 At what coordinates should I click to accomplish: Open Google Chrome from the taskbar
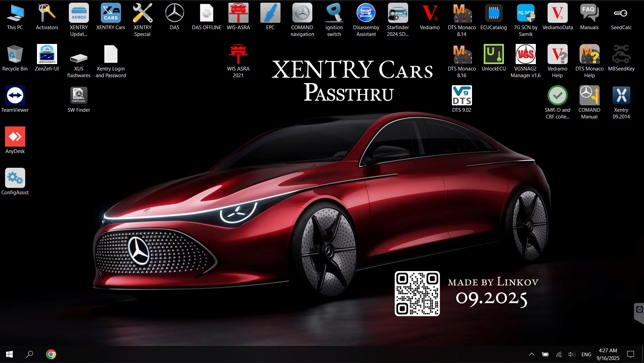tap(51, 354)
